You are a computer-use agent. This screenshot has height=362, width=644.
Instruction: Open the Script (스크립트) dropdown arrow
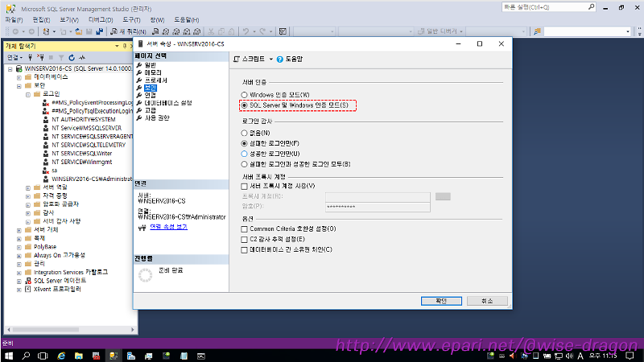point(271,60)
